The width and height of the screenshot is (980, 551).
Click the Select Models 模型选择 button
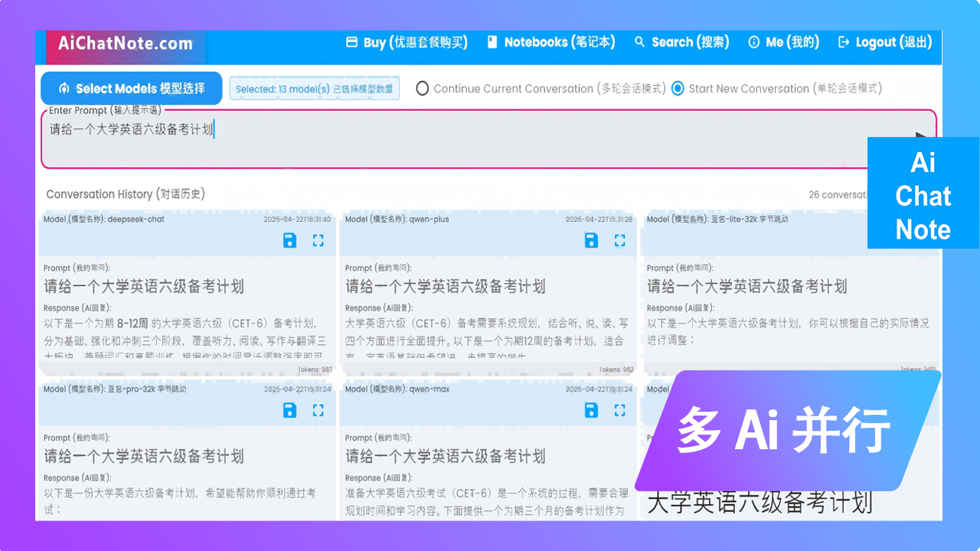click(x=132, y=89)
